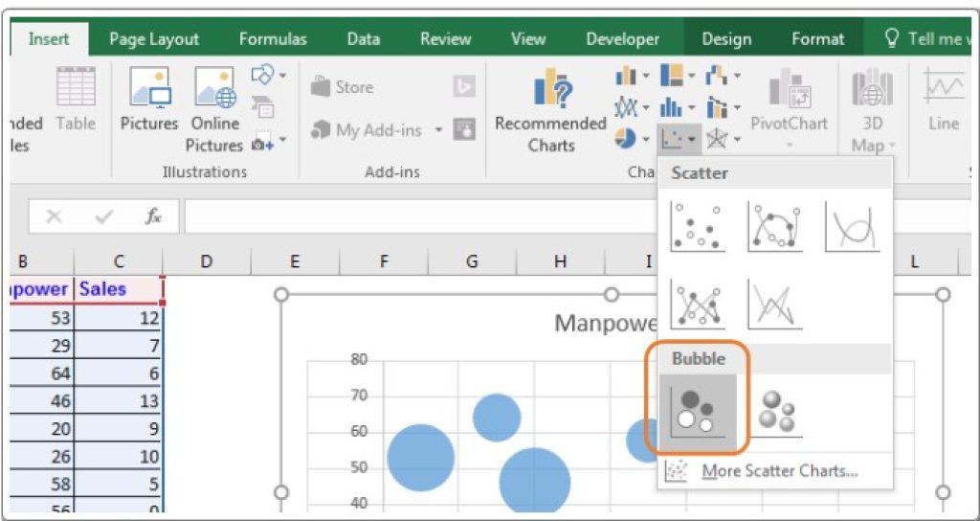Open the Waterfall chart dropdown

click(x=724, y=77)
